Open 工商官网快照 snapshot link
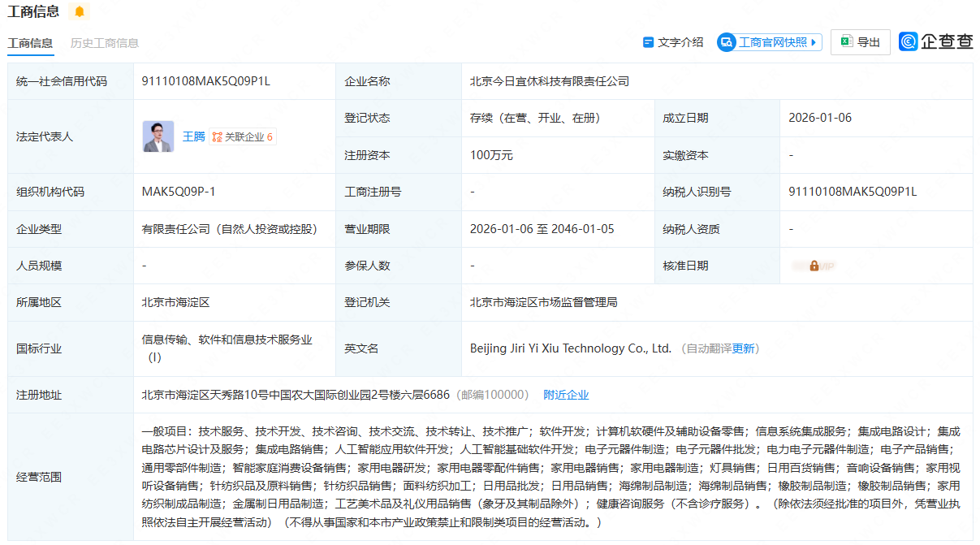980x545 pixels. 772,42
